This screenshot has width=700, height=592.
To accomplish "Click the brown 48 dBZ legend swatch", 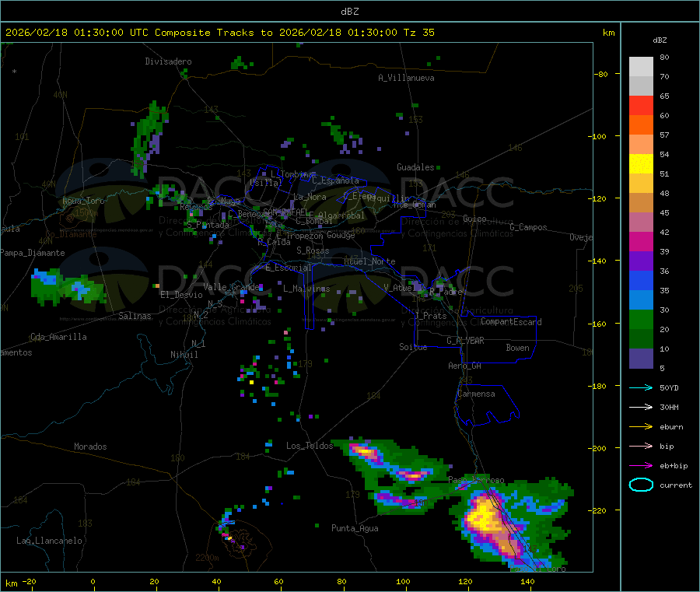I will pos(641,203).
